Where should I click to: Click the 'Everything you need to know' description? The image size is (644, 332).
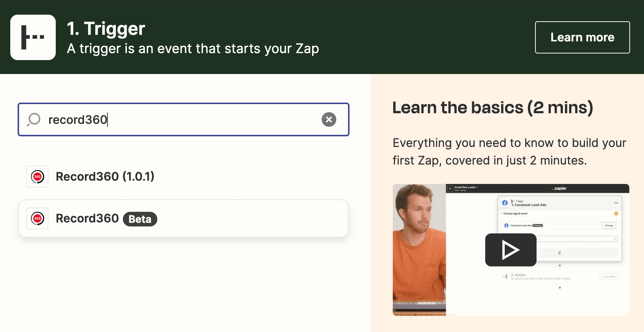(509, 151)
